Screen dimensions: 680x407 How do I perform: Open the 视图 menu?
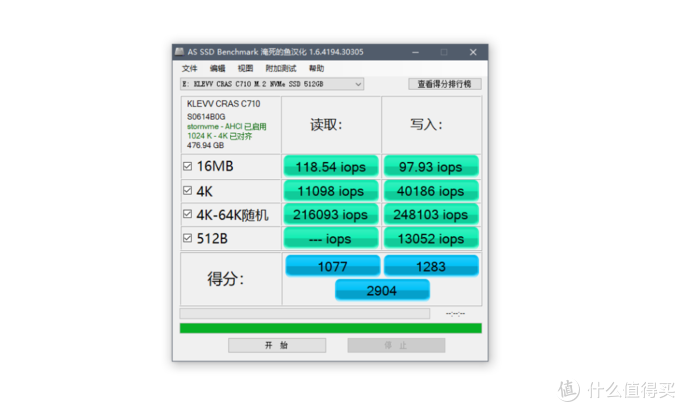tap(245, 69)
